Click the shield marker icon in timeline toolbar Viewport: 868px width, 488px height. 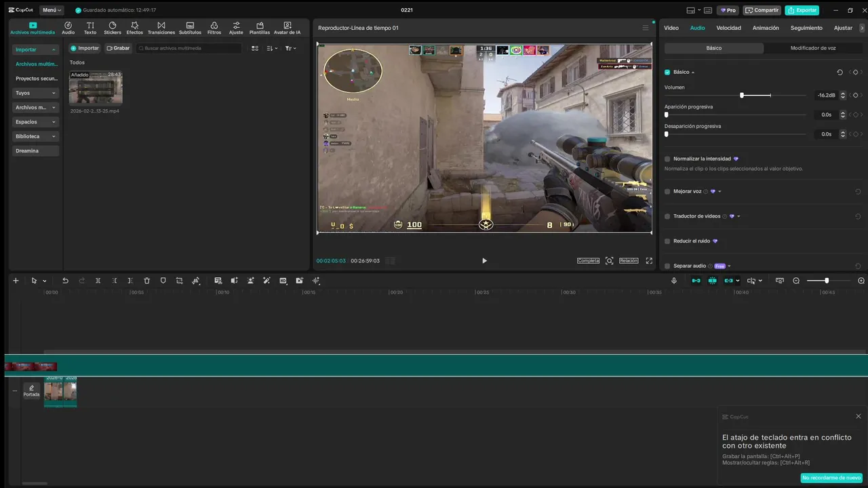(x=163, y=281)
